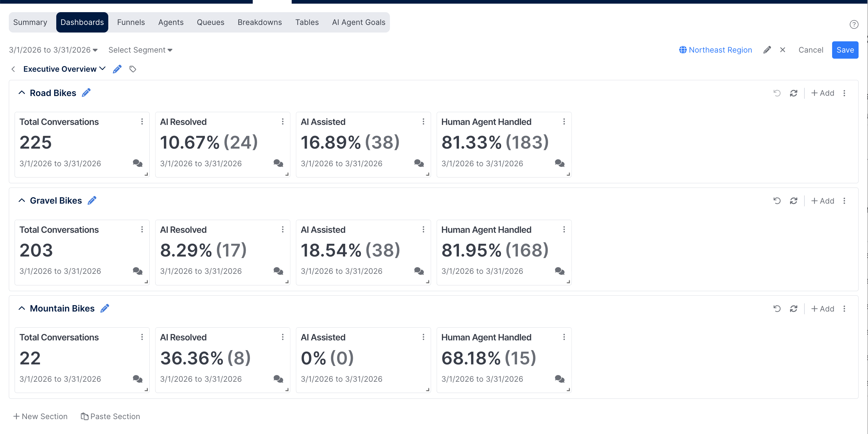The image size is (868, 434).
Task: Remove the Northeast Region filter
Action: tap(783, 50)
